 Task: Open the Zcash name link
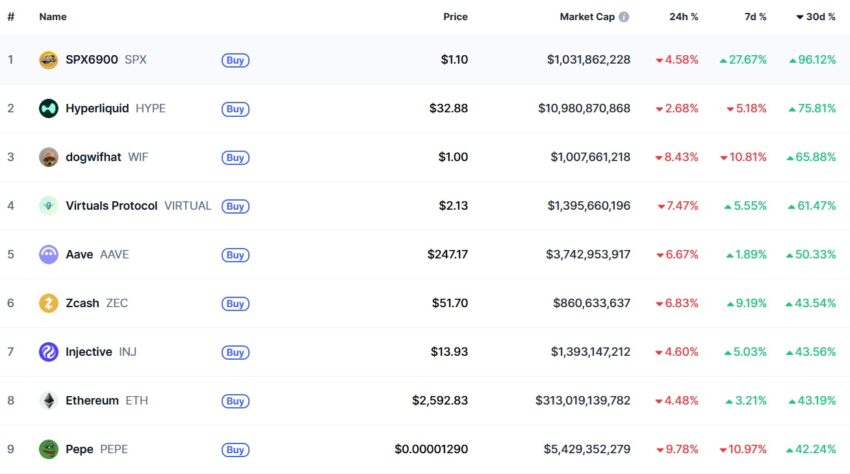82,303
